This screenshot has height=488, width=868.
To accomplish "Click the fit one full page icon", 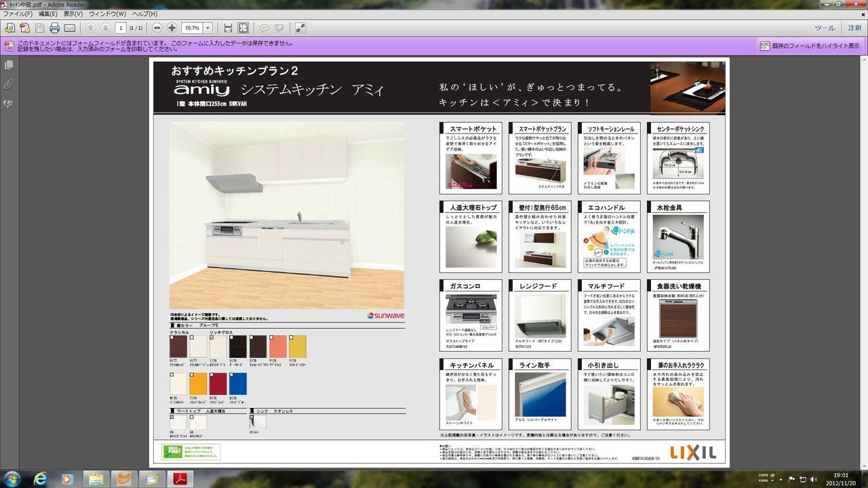I will point(243,28).
